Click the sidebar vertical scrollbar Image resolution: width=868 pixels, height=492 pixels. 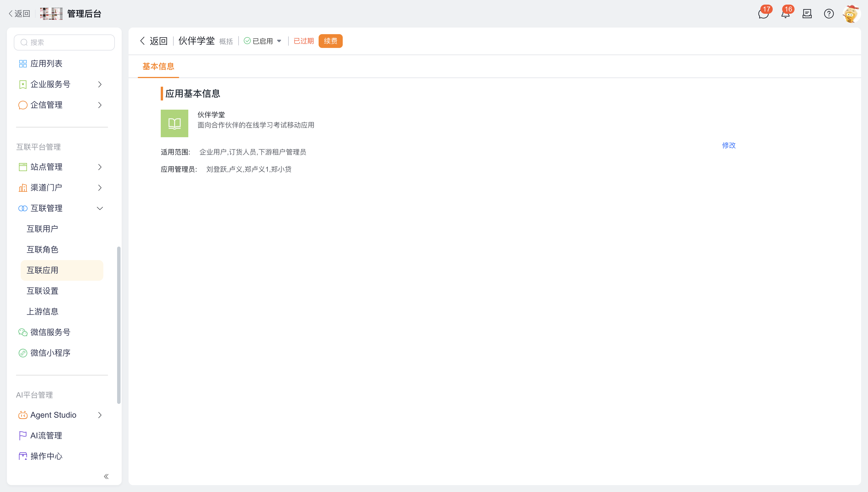[x=119, y=325]
